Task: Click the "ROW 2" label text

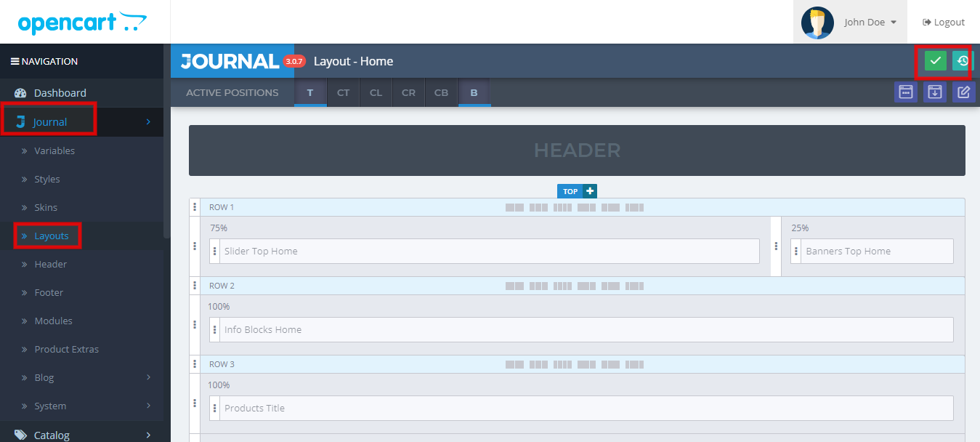Action: [x=222, y=286]
